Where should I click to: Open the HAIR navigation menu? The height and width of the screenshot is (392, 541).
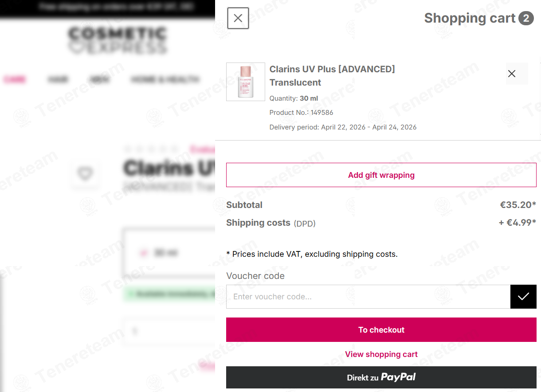pos(58,80)
